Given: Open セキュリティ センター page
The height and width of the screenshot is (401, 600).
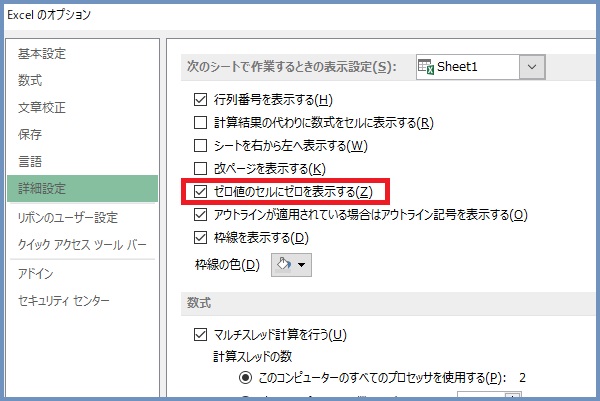Looking at the screenshot, I should 64,300.
